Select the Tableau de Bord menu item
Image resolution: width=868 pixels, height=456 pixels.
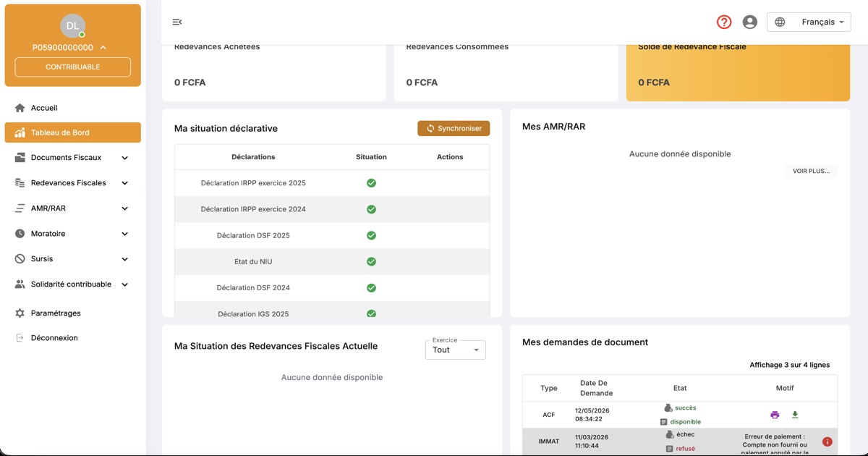click(72, 132)
